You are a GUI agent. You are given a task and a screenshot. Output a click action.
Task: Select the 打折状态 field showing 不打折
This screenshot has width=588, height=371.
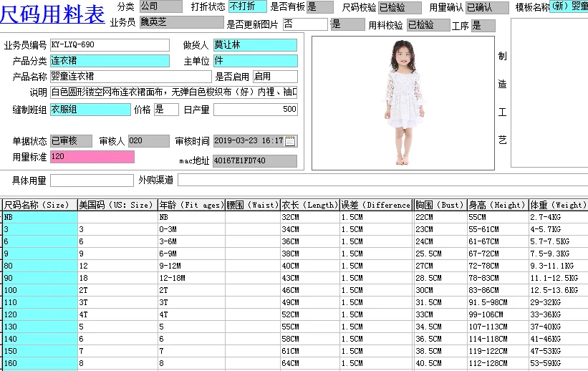(x=248, y=6)
